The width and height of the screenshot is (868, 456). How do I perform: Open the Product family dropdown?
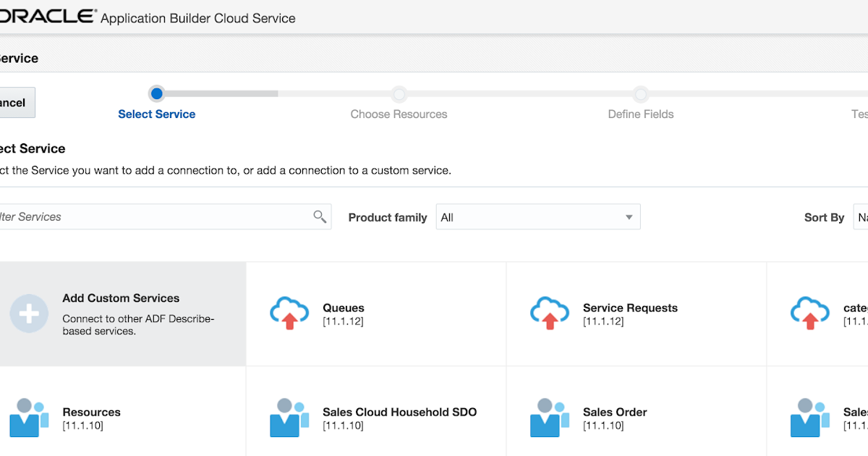pyautogui.click(x=538, y=216)
